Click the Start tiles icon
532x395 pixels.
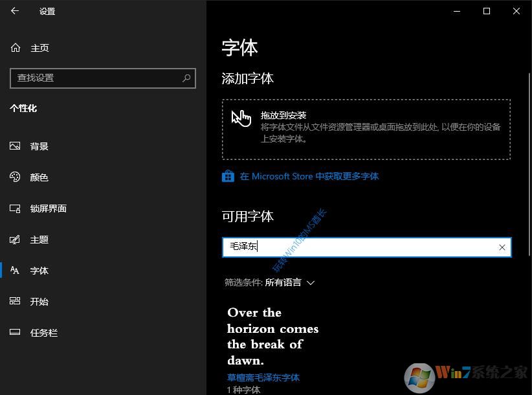[x=15, y=300]
